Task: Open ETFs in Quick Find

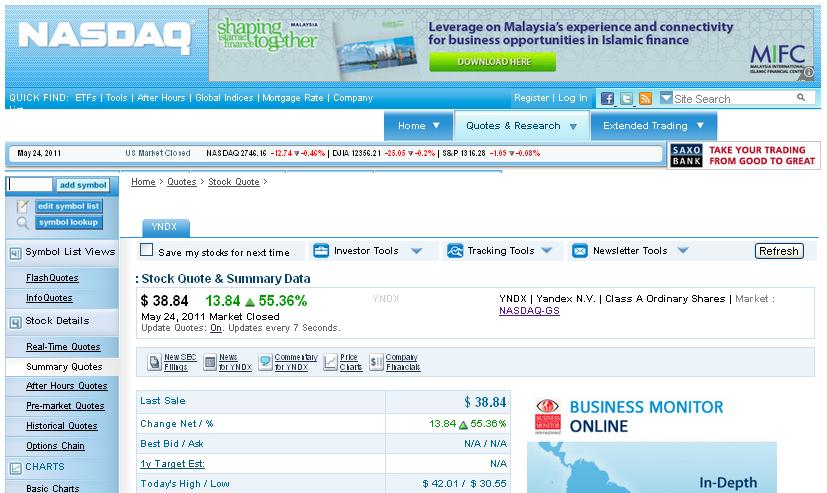Action: coord(85,98)
